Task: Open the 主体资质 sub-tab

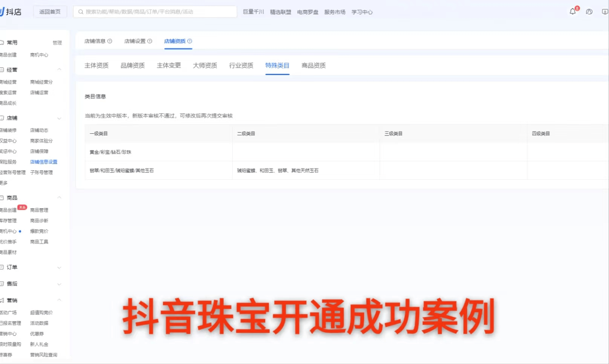Action: click(96, 66)
